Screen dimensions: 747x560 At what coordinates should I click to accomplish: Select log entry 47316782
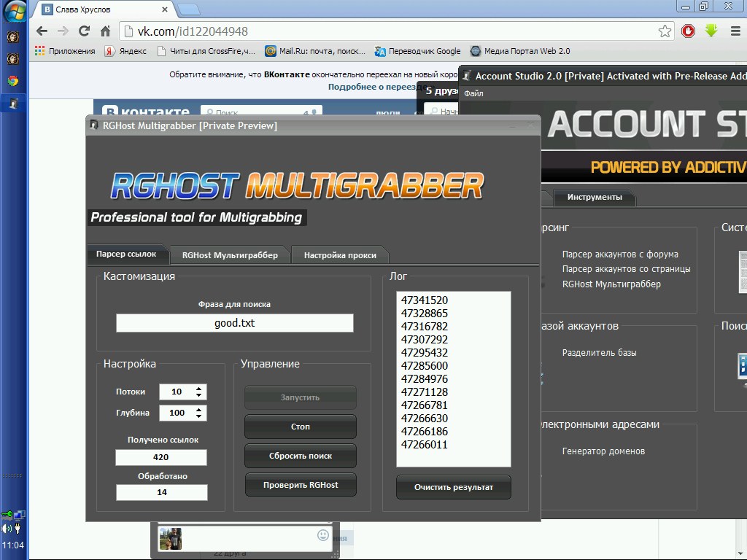425,327
